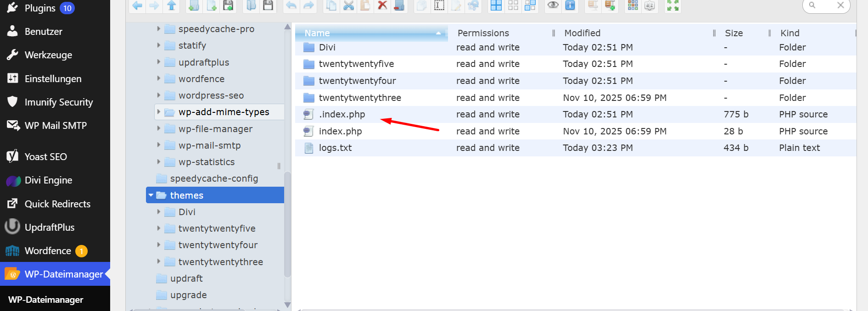This screenshot has width=868, height=311.
Task: Click into the file search field
Action: point(826,6)
